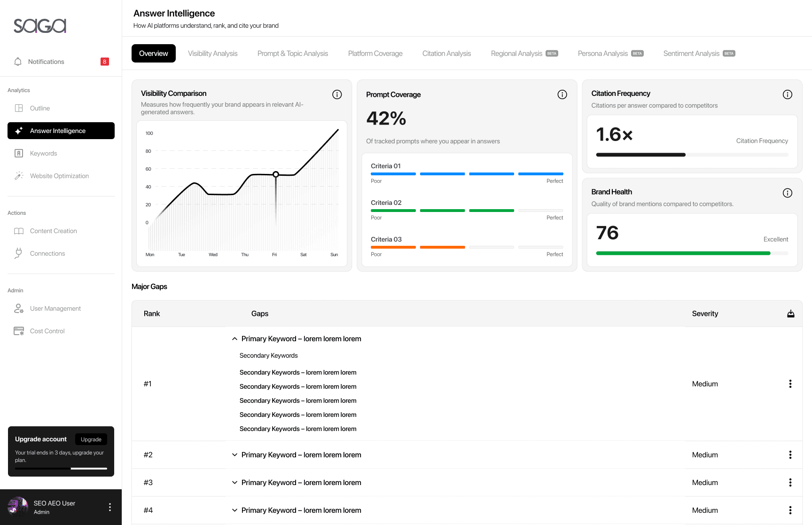This screenshot has height=525, width=812.
Task: Open the Connections page
Action: point(61,253)
